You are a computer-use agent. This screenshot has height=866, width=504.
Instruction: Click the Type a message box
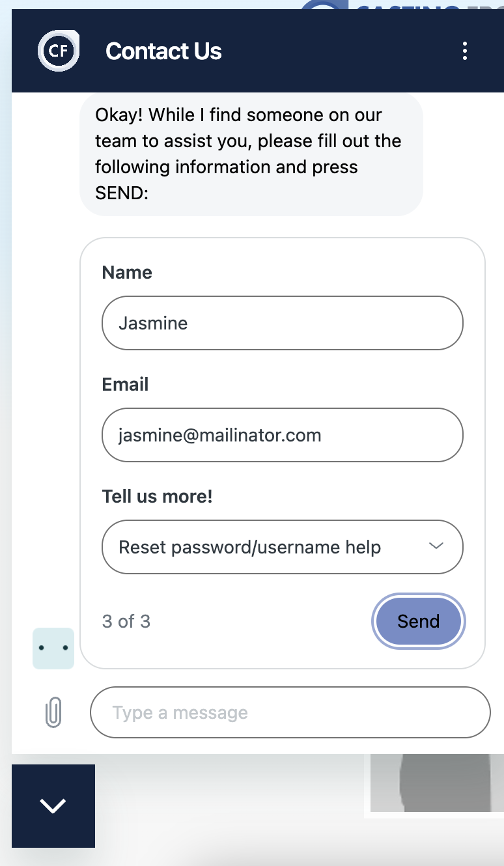tap(290, 712)
